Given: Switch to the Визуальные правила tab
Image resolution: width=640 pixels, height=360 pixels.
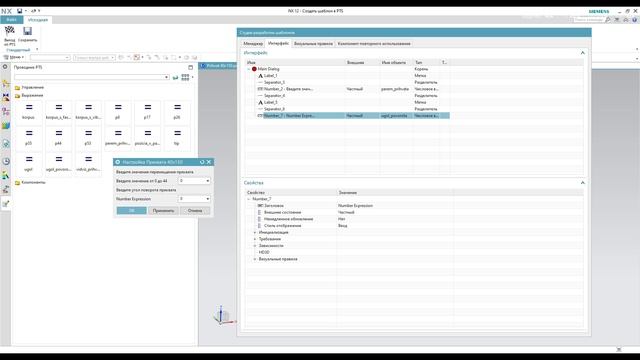Looking at the screenshot, I should point(313,44).
